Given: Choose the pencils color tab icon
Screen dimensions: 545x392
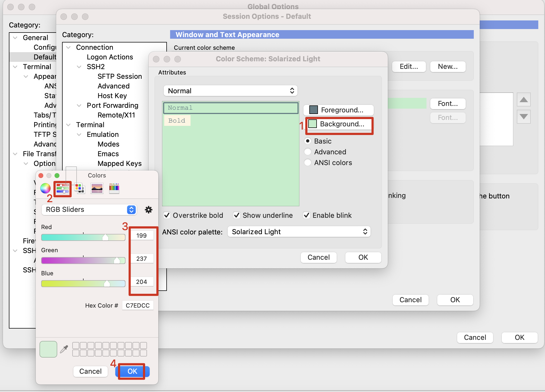Looking at the screenshot, I should tap(114, 188).
